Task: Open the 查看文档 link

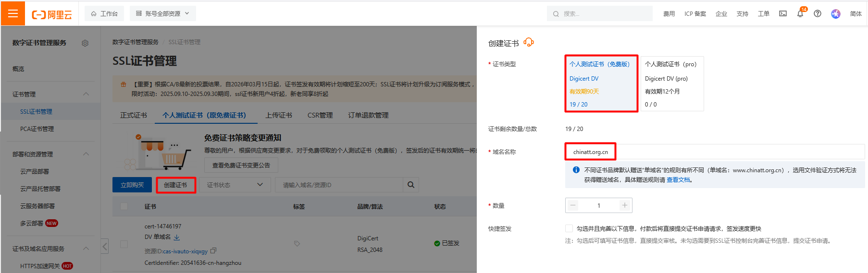Action: [x=678, y=180]
